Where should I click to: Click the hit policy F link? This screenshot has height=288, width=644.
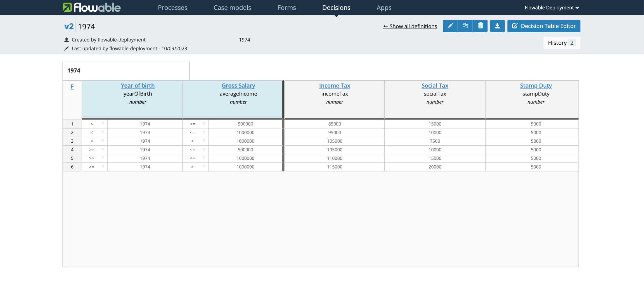[x=72, y=87]
